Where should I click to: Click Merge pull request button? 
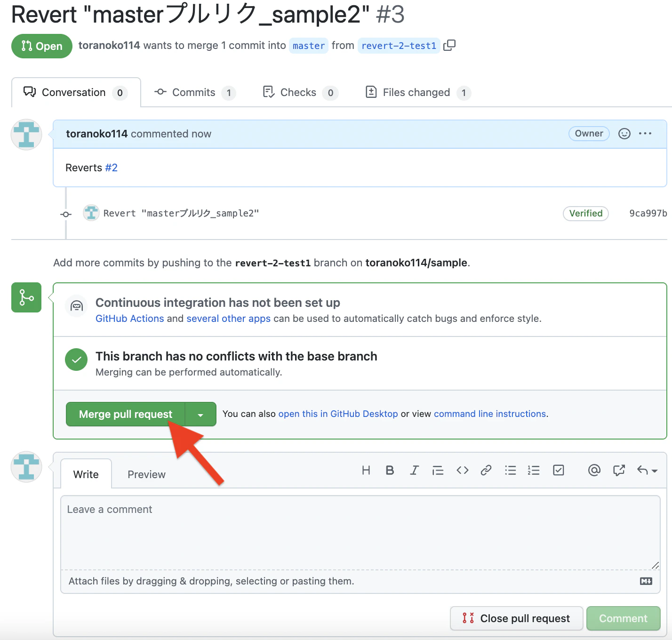(x=126, y=414)
